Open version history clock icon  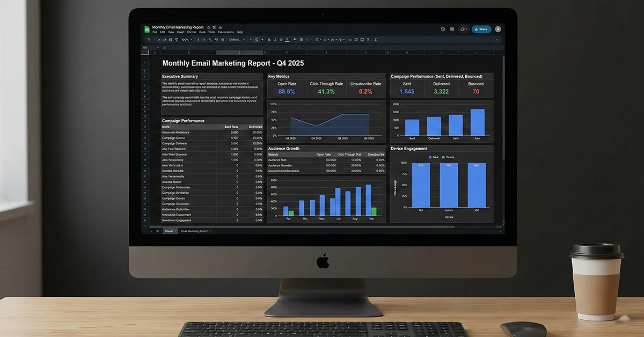(x=443, y=30)
